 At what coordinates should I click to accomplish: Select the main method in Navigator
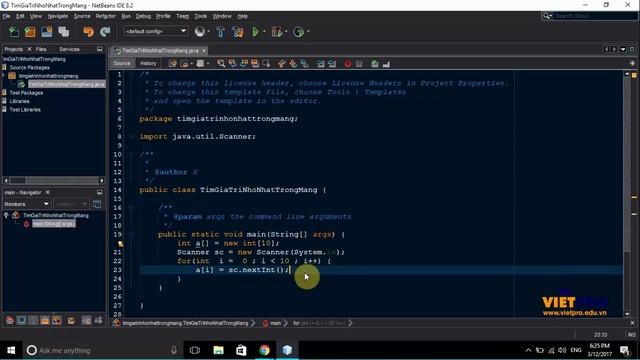tap(53, 224)
